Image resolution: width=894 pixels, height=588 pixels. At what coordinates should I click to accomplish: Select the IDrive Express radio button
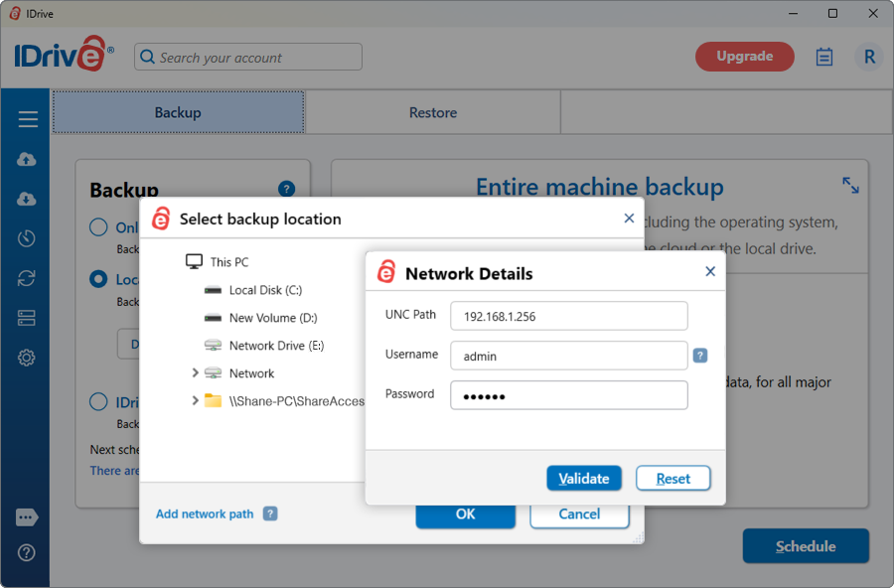[98, 401]
